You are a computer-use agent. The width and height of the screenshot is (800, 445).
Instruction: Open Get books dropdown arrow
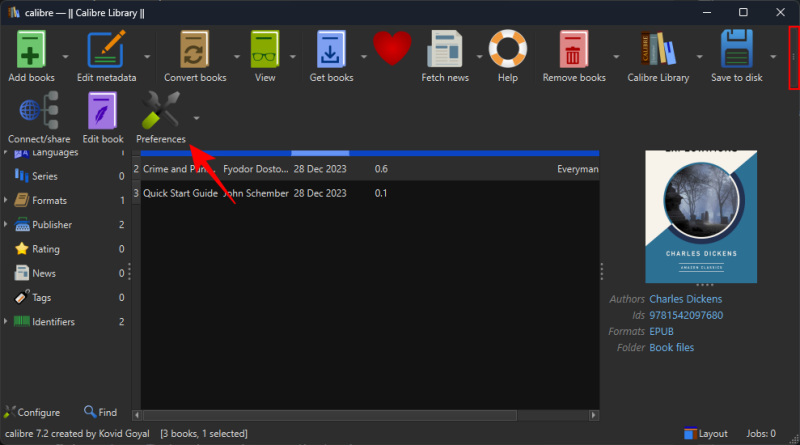364,56
